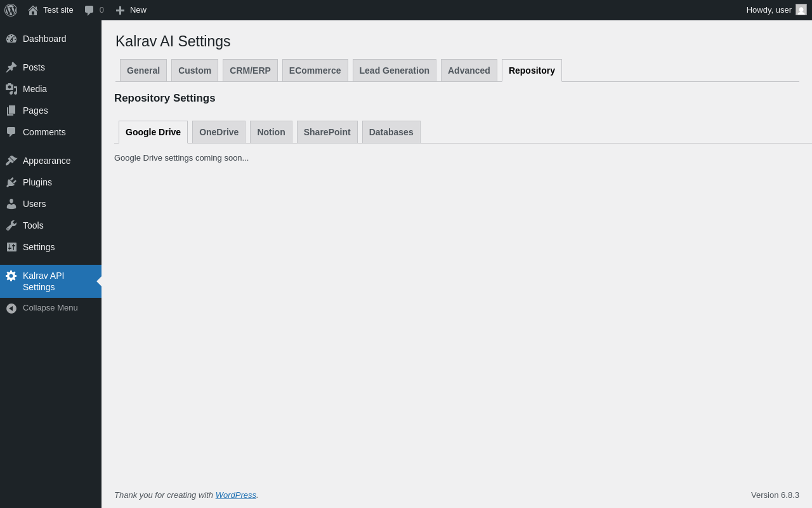Select the Google Drive sub-tab

tap(153, 132)
